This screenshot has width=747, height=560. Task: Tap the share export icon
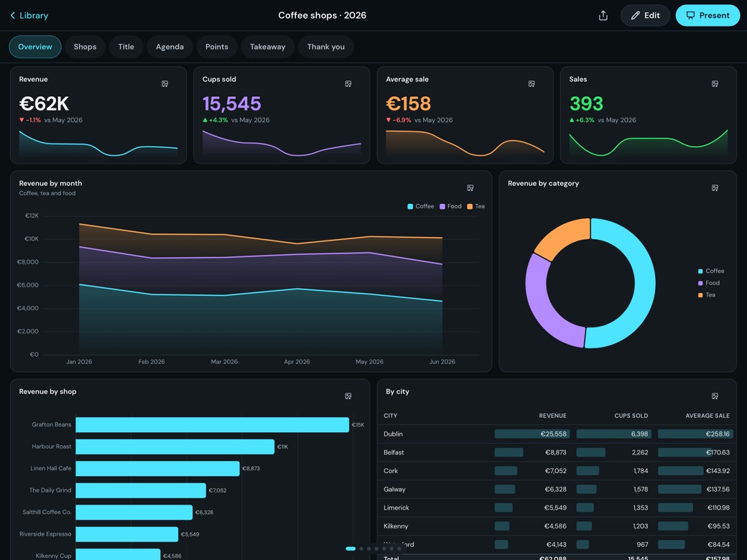pos(603,16)
